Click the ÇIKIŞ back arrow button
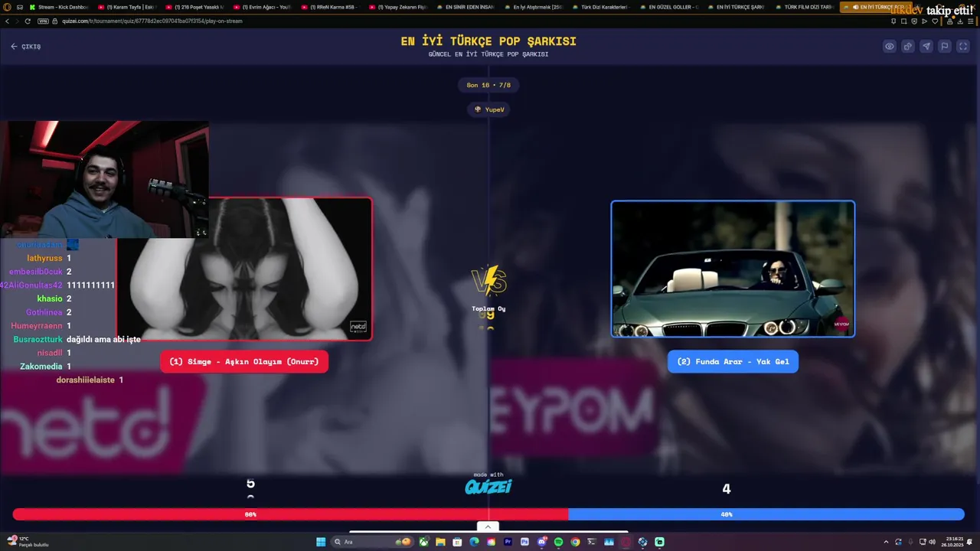Viewport: 980px width, 551px height. point(25,47)
